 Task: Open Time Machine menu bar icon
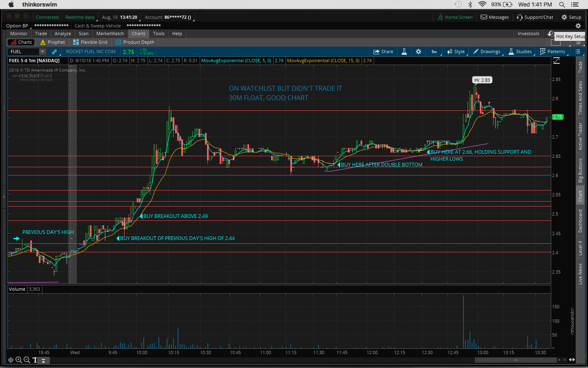point(458,4)
